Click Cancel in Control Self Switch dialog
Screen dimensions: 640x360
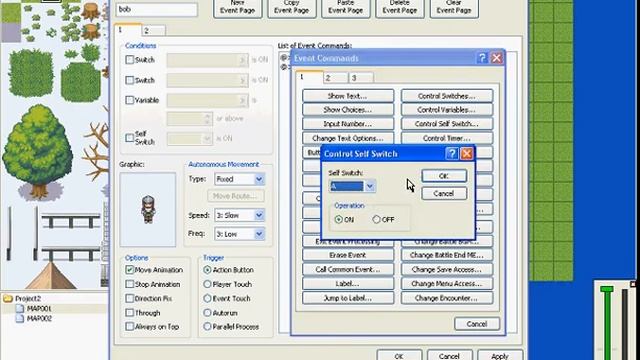(x=444, y=193)
